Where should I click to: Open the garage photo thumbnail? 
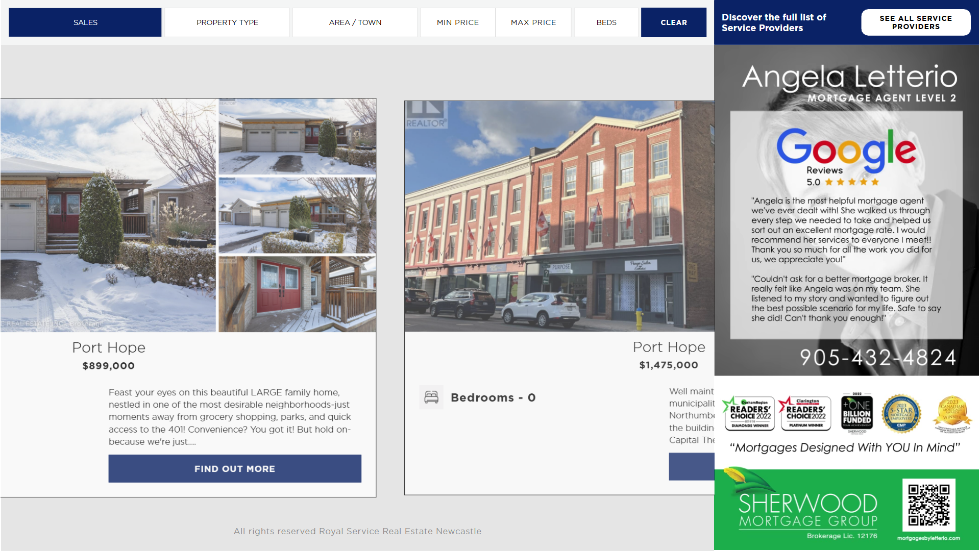pos(297,137)
